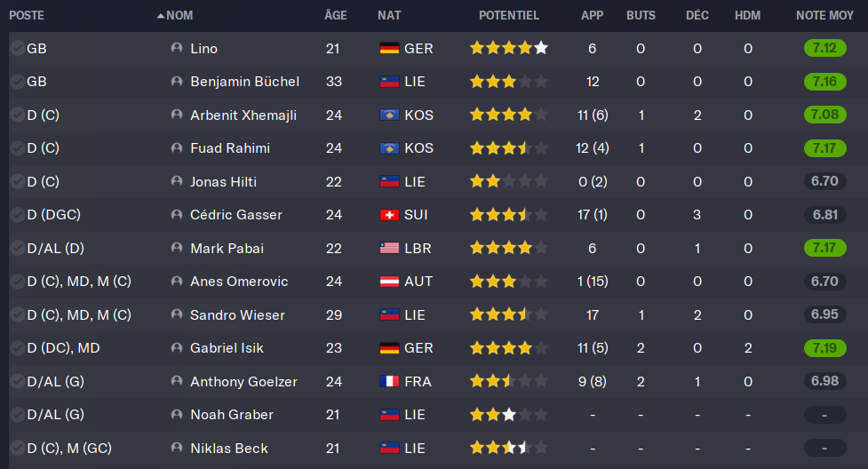Image resolution: width=868 pixels, height=469 pixels.
Task: Click the POSTE column header
Action: [x=27, y=16]
